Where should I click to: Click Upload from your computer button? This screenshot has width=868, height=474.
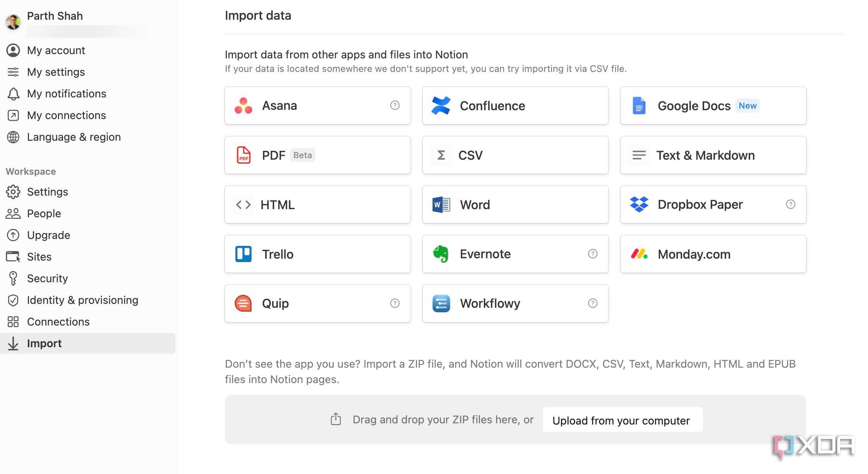click(623, 420)
